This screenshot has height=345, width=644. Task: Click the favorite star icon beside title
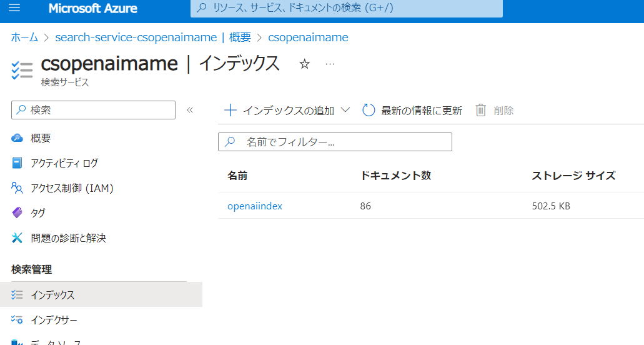tap(305, 64)
